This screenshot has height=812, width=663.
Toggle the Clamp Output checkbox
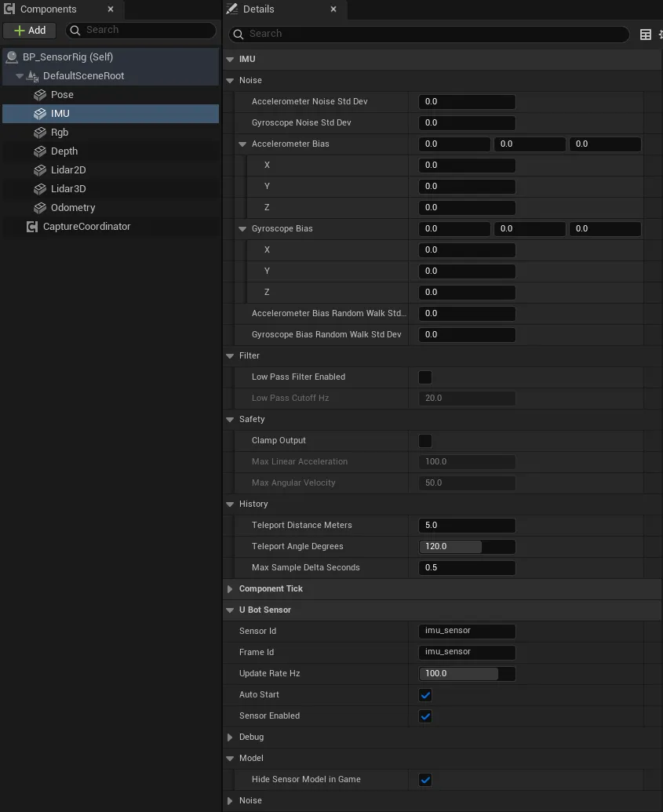pyautogui.click(x=425, y=441)
